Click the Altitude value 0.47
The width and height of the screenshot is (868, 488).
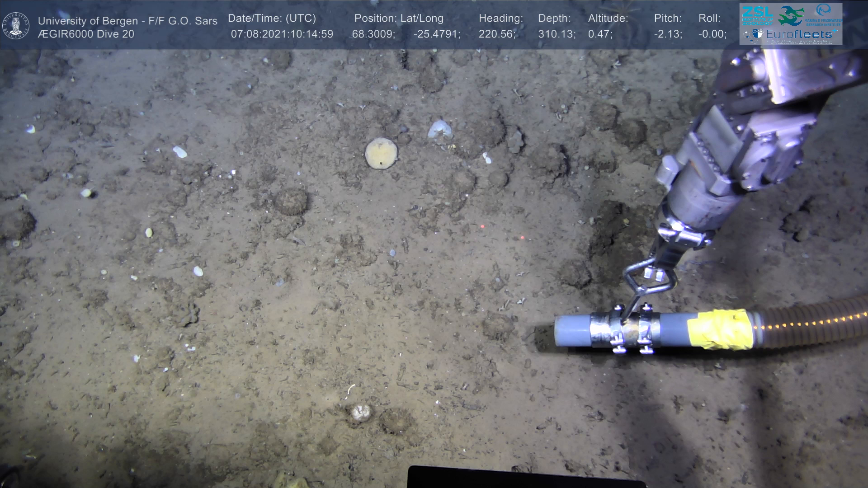tap(600, 34)
